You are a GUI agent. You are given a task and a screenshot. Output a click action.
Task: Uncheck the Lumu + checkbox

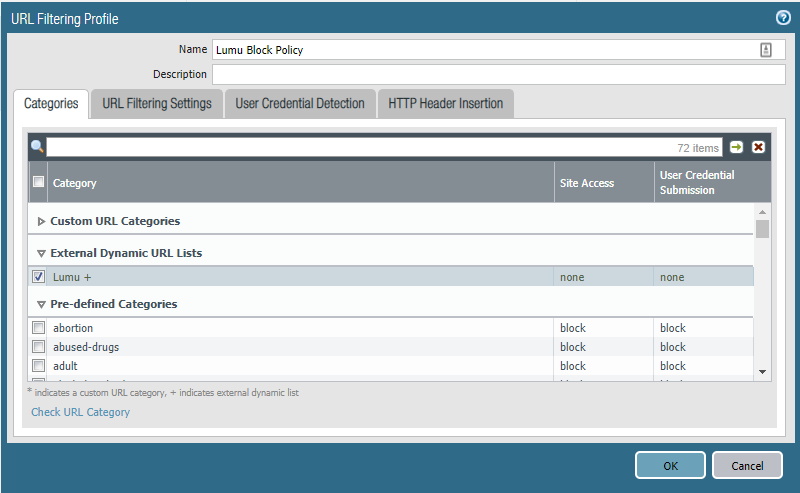pos(39,277)
